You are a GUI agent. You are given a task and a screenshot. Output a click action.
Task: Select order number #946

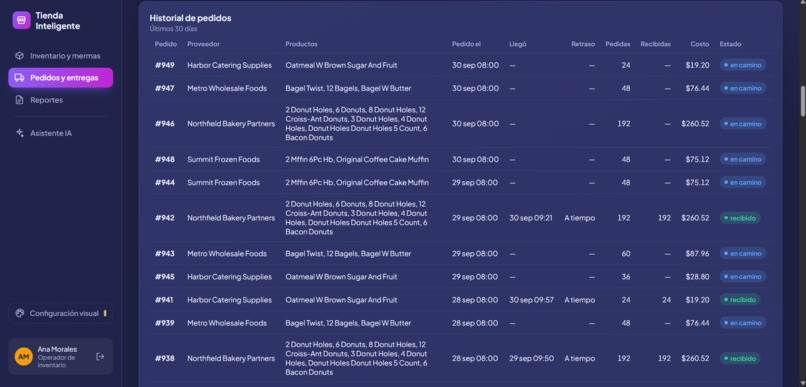click(164, 124)
